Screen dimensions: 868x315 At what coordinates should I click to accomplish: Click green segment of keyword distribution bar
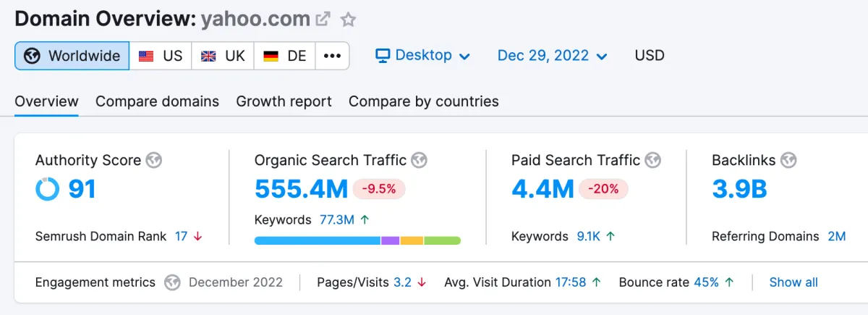click(x=442, y=240)
